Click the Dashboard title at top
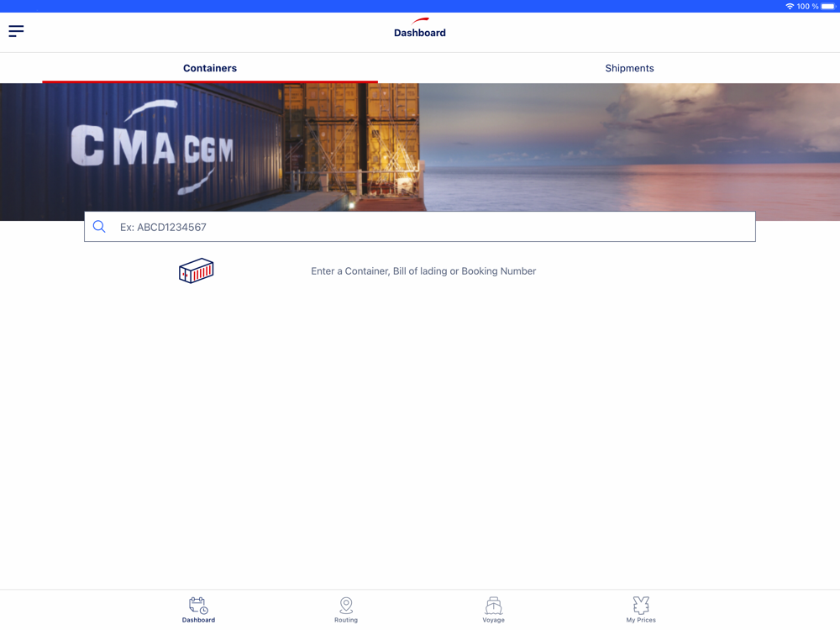Image resolution: width=840 pixels, height=630 pixels. [x=420, y=33]
